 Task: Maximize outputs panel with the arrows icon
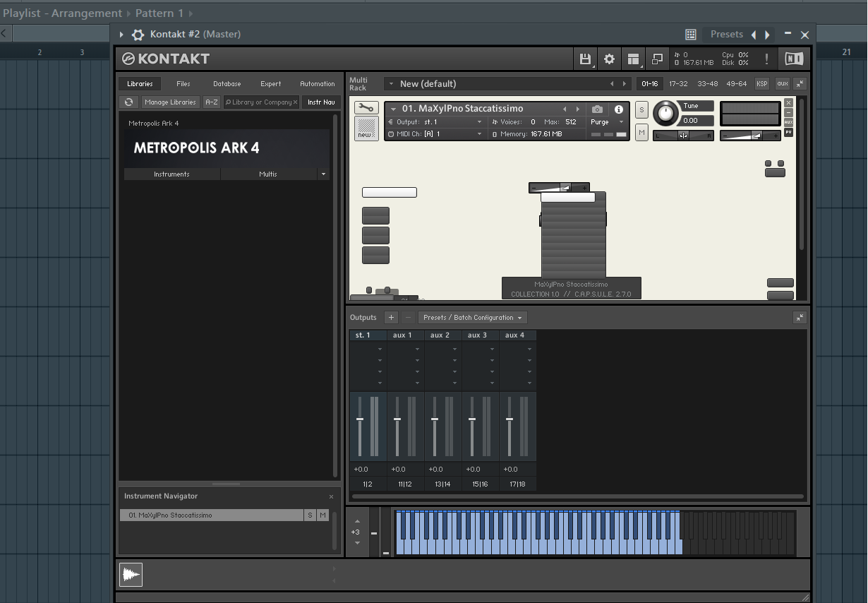click(800, 318)
